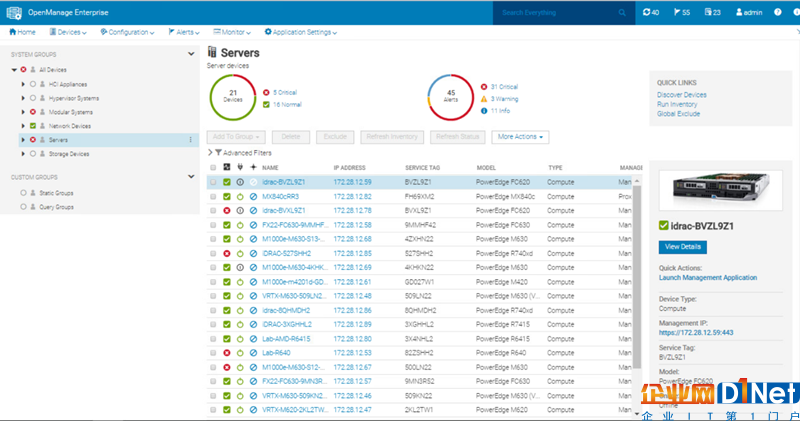Screen dimensions: 800x421
Task: Click the 16 Normal devices icon
Action: point(266,105)
